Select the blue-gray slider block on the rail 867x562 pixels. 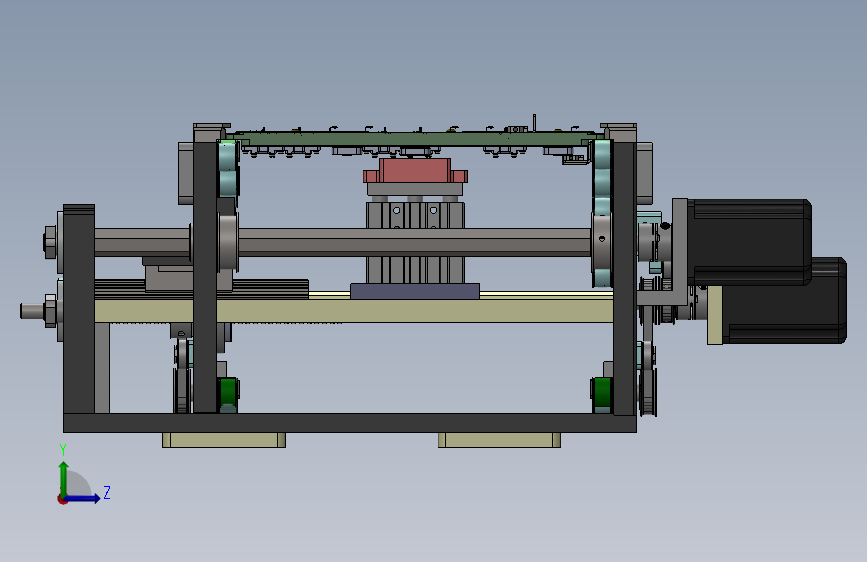click(415, 291)
